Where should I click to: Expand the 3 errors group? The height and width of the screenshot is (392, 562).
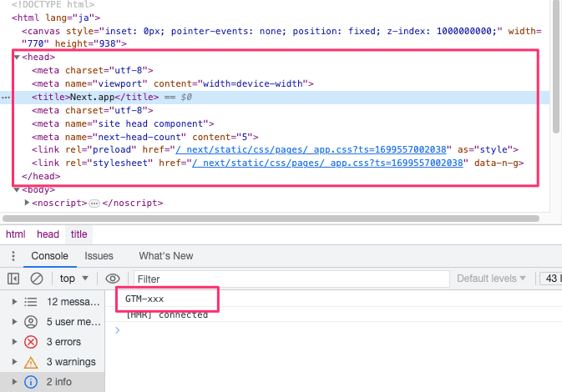[15, 342]
